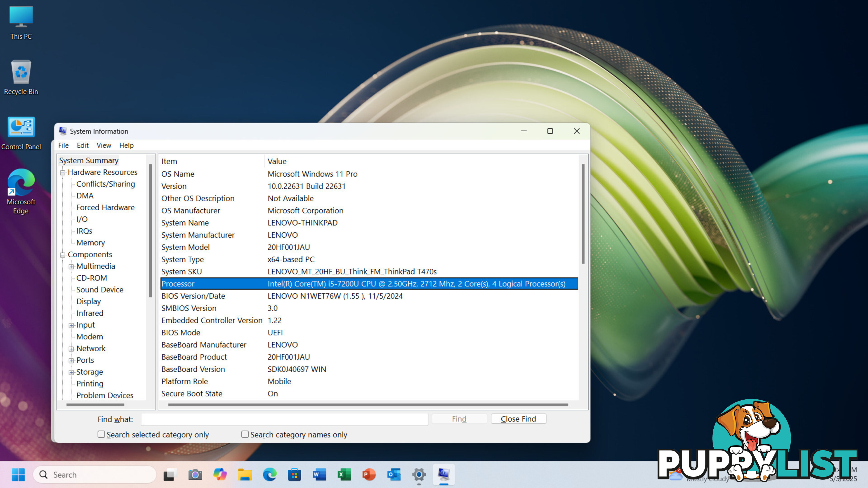Select I/O tree item
Screen dimensions: 868x488
pyautogui.click(x=82, y=219)
